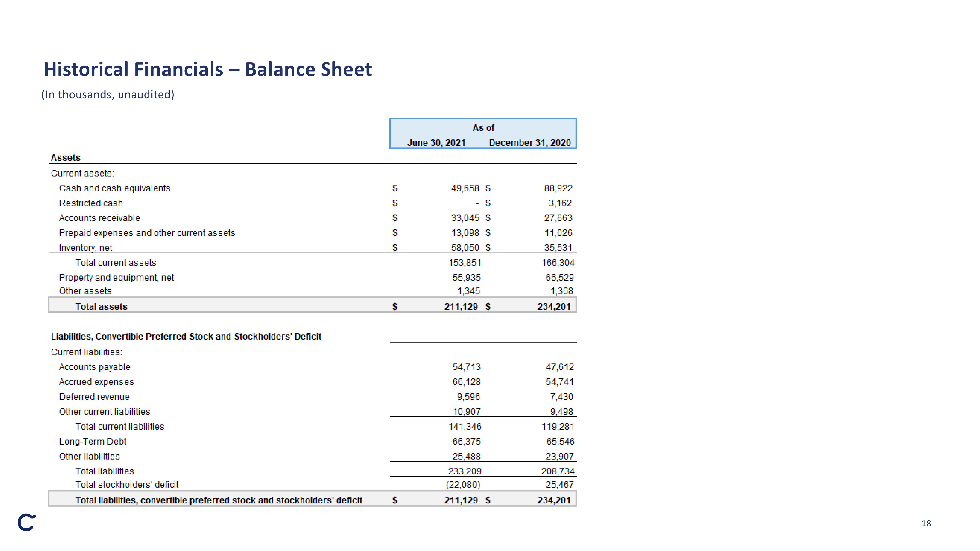This screenshot has height=551, width=980.
Task: Select total liabilities value 233,209
Action: (465, 471)
